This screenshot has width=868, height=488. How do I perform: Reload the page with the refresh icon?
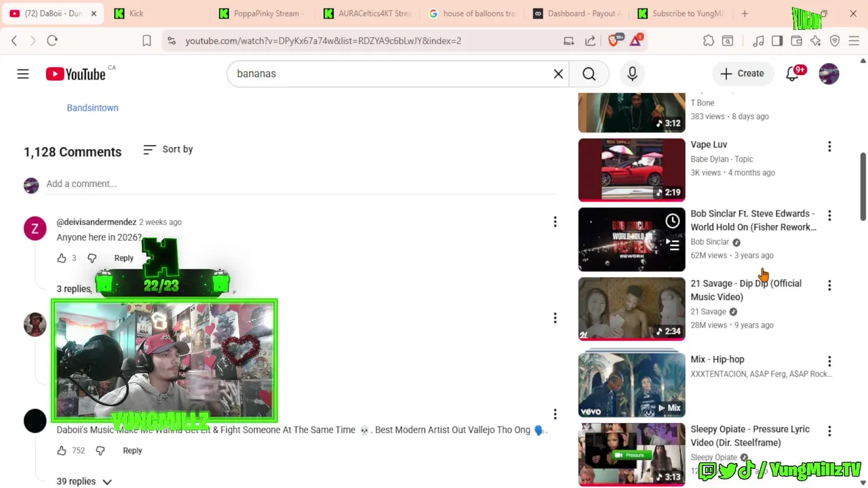tap(52, 41)
